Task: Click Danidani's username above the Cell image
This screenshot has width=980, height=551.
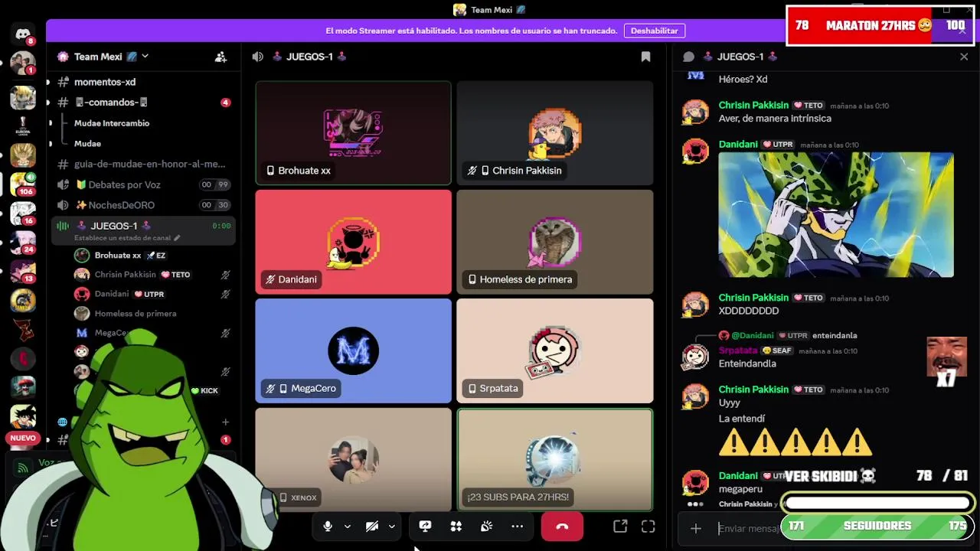Action: pyautogui.click(x=738, y=145)
